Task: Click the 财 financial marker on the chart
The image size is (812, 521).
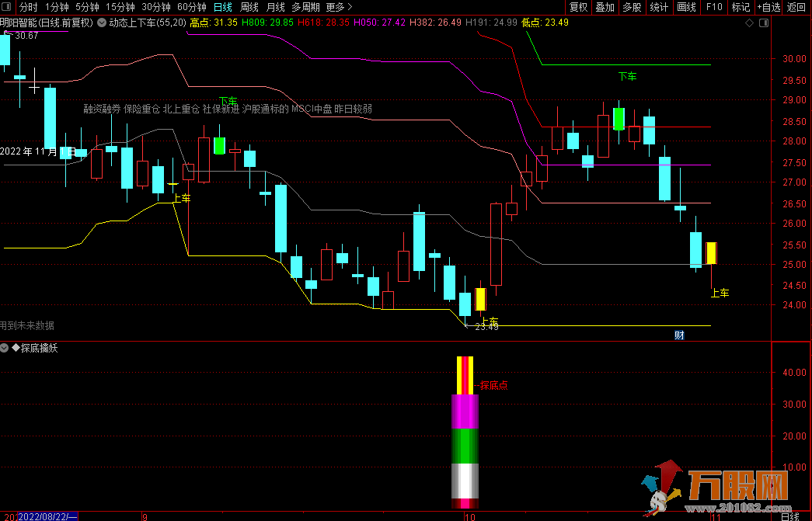Action: pos(679,335)
